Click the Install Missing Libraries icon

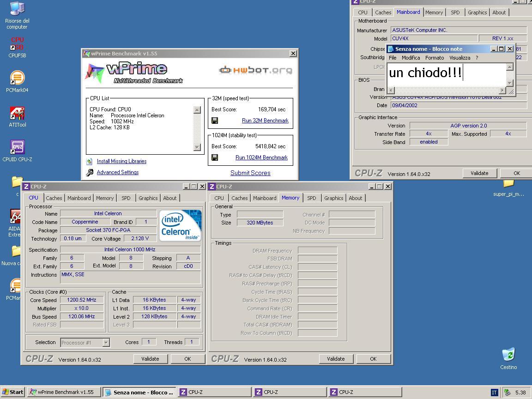point(89,162)
